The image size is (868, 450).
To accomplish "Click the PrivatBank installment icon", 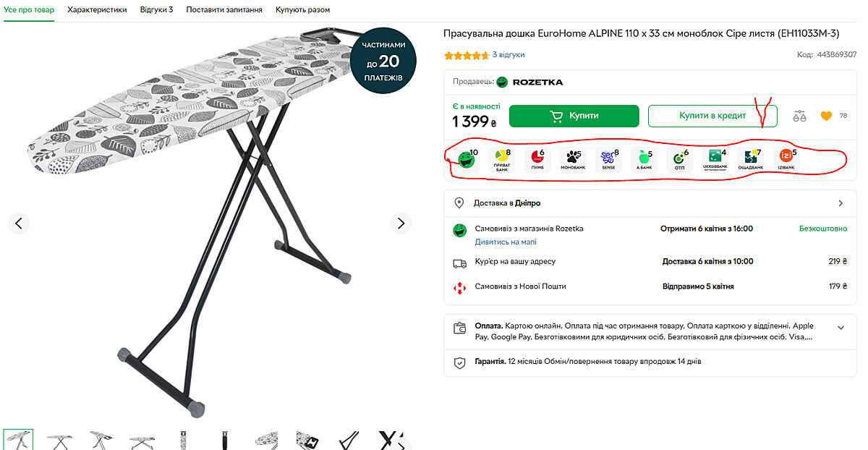I will point(501,158).
